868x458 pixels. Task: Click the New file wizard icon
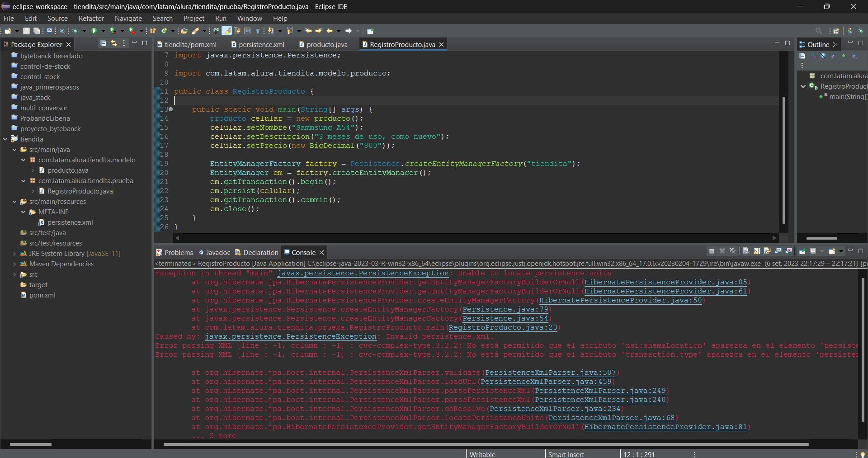click(x=8, y=31)
